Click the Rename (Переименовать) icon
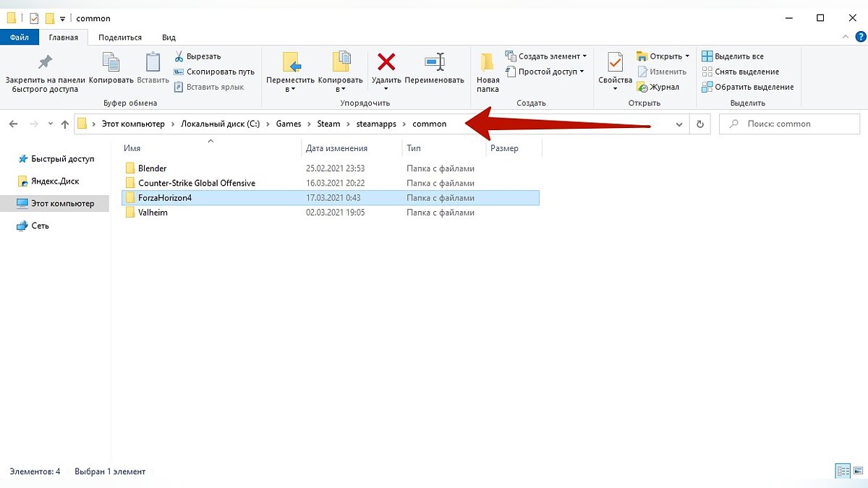The image size is (868, 488). (x=435, y=62)
